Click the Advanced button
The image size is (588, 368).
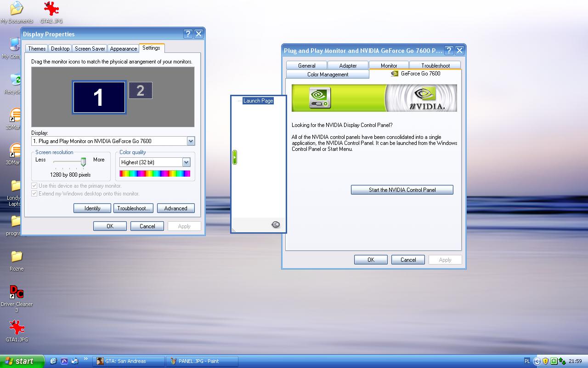(x=175, y=208)
